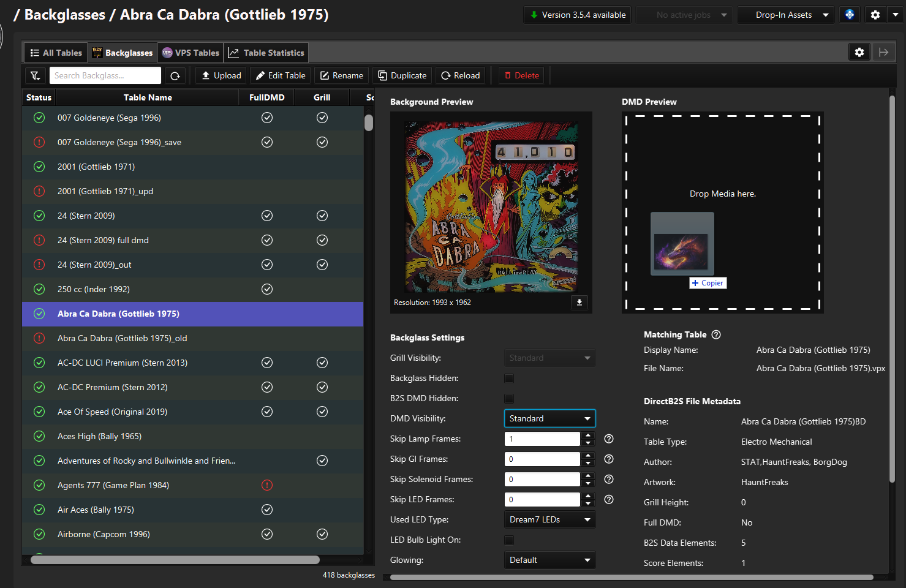Collapse the side panel with arrow icon
The height and width of the screenshot is (588, 906).
(883, 52)
